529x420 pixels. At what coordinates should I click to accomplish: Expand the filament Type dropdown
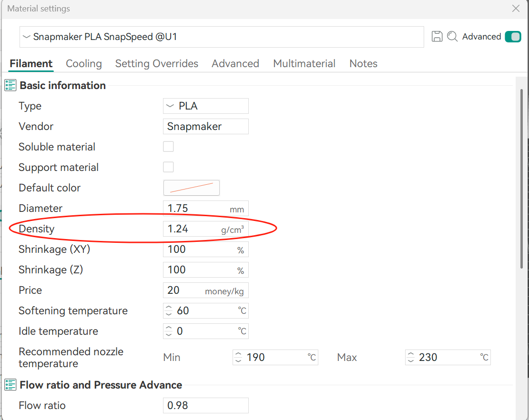205,106
